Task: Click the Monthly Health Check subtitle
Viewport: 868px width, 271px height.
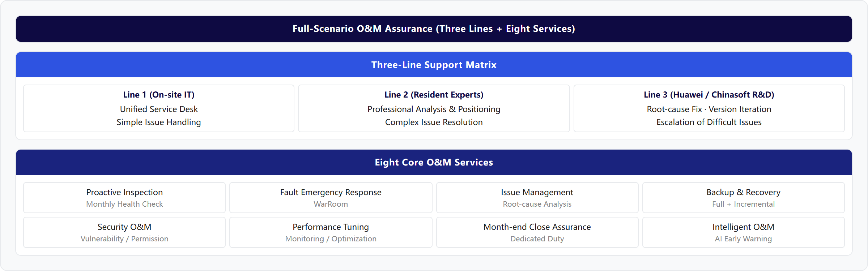Action: pos(124,204)
